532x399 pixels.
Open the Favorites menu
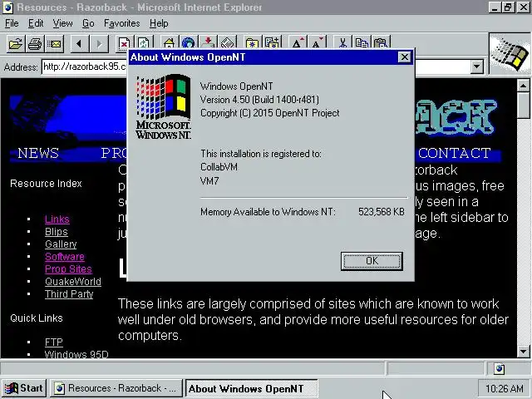[x=122, y=23]
